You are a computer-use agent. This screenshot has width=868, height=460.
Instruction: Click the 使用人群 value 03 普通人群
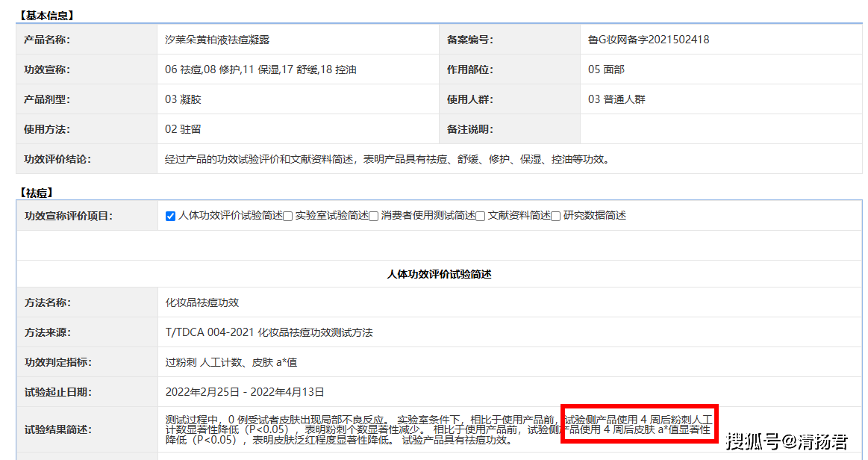click(616, 99)
